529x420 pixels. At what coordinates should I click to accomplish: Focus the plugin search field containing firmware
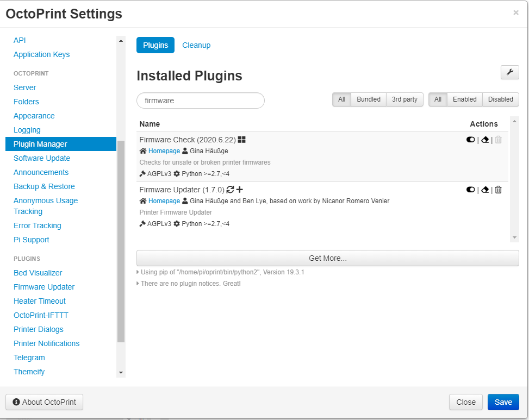pos(201,101)
